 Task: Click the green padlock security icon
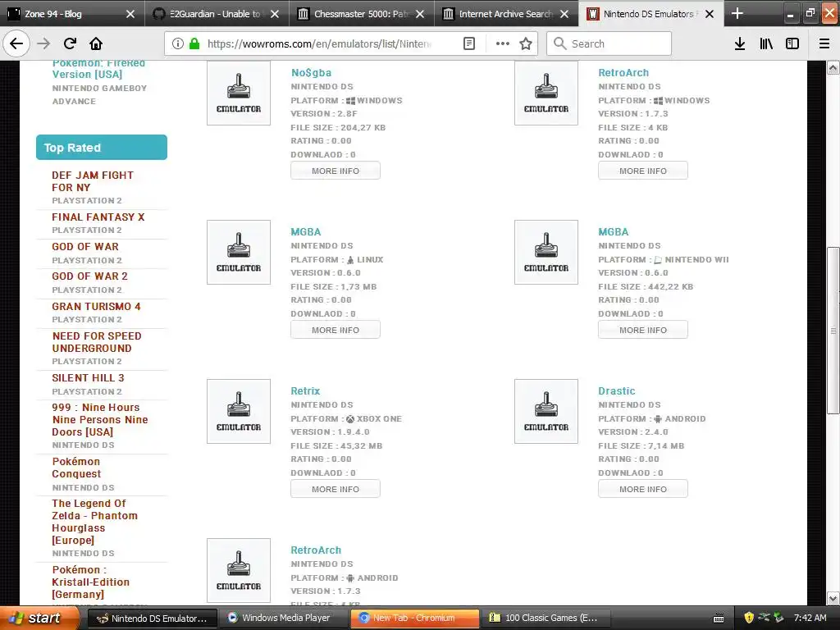coord(194,43)
